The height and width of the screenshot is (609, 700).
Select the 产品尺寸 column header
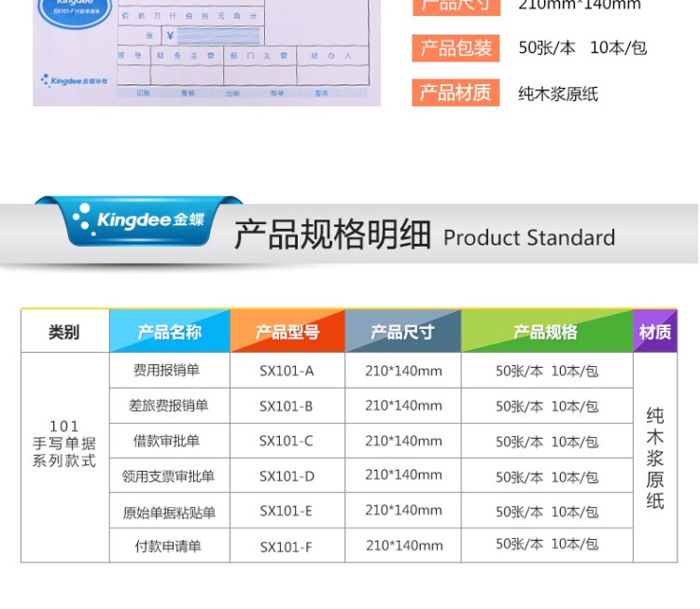403,332
